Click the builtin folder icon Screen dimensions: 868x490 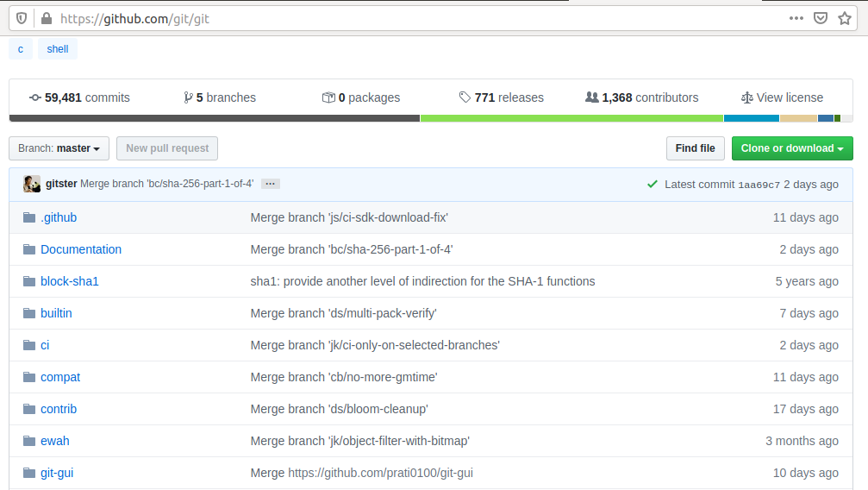tap(29, 313)
